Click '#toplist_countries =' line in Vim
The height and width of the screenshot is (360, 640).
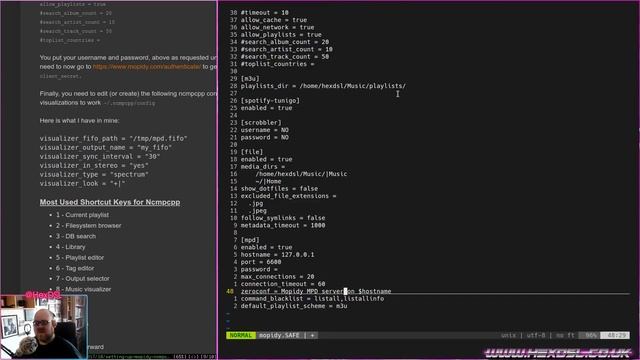pyautogui.click(x=278, y=64)
